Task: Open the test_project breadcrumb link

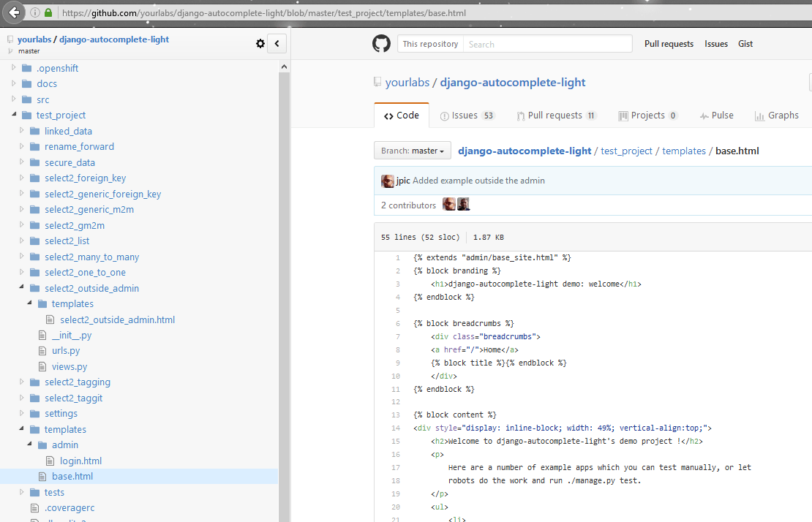Action: [x=627, y=151]
